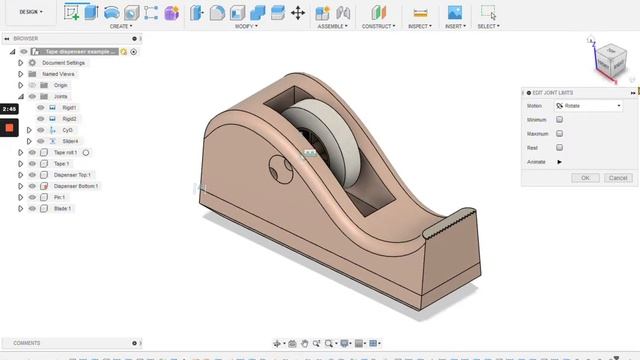Click the Measure ruler icon
The width and height of the screenshot is (640, 360).
click(420, 13)
